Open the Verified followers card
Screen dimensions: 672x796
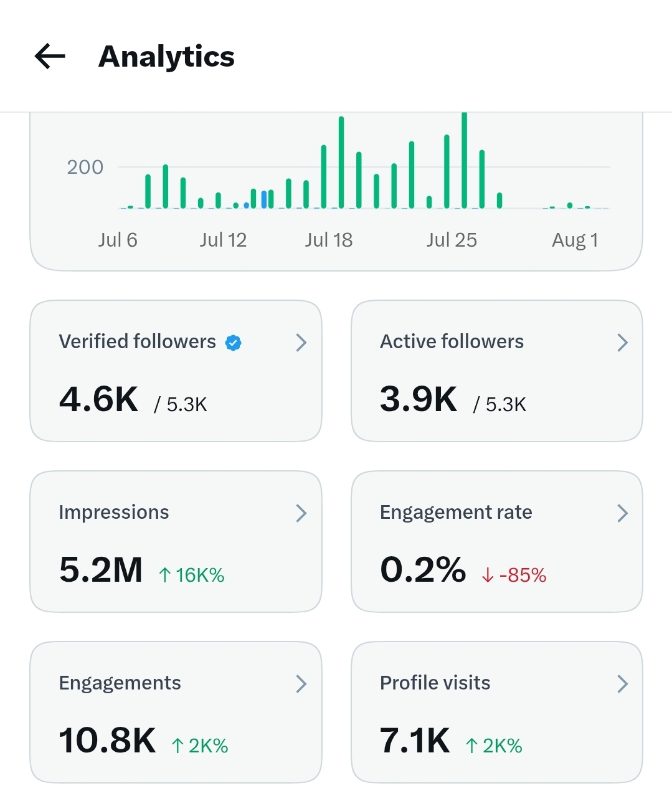[x=176, y=371]
